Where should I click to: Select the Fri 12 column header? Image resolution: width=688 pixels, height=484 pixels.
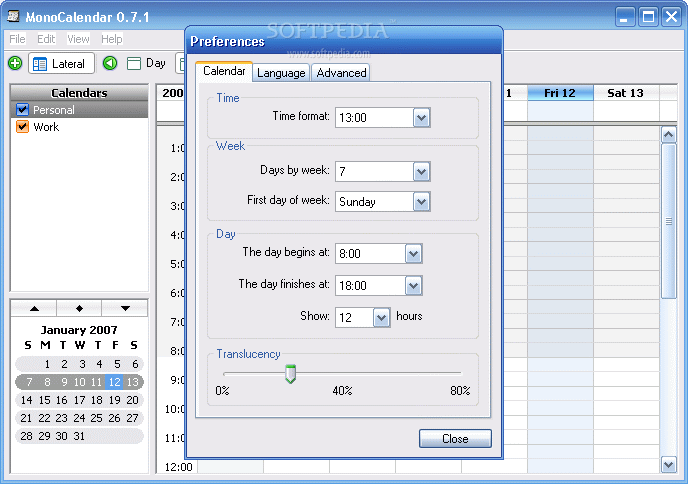tap(560, 93)
